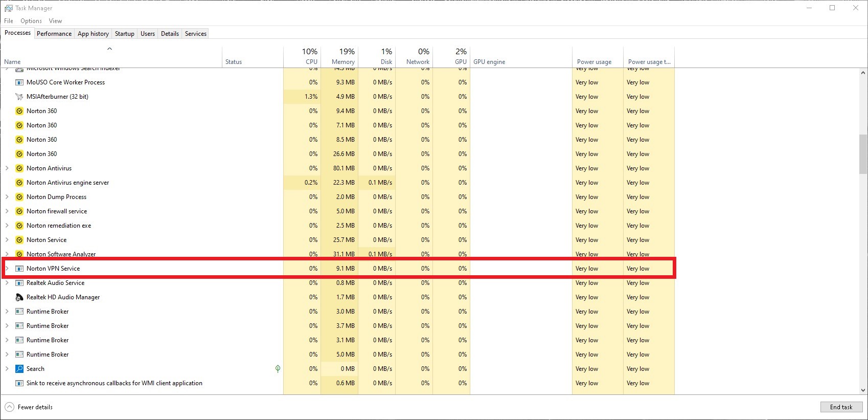Click the Norton Software Analyzer icon

tap(19, 254)
